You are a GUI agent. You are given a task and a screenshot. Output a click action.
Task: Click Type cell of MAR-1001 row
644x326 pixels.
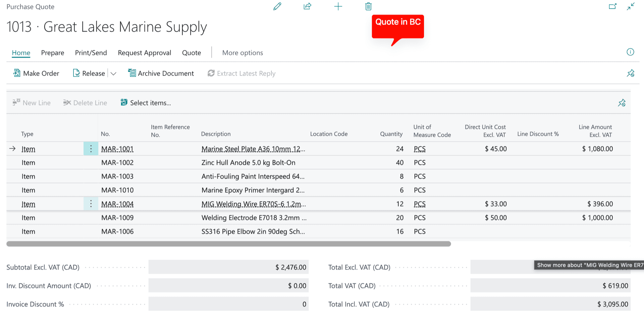click(29, 149)
